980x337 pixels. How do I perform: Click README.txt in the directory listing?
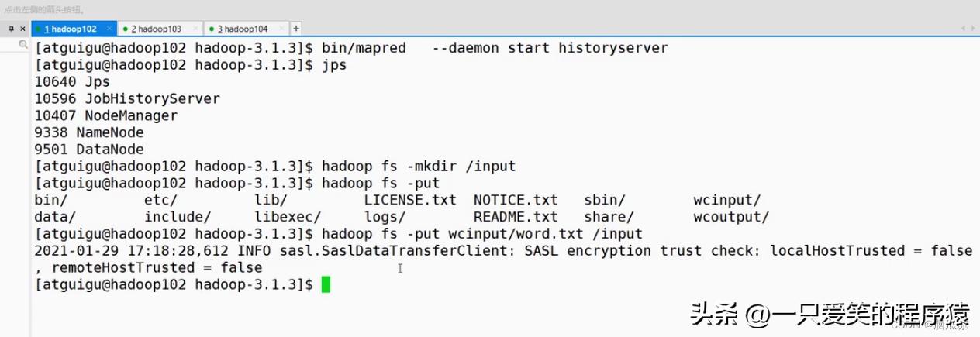[516, 217]
